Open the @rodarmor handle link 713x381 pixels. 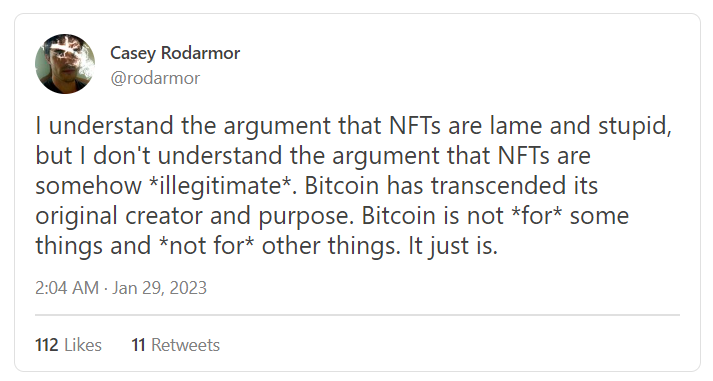pos(155,78)
